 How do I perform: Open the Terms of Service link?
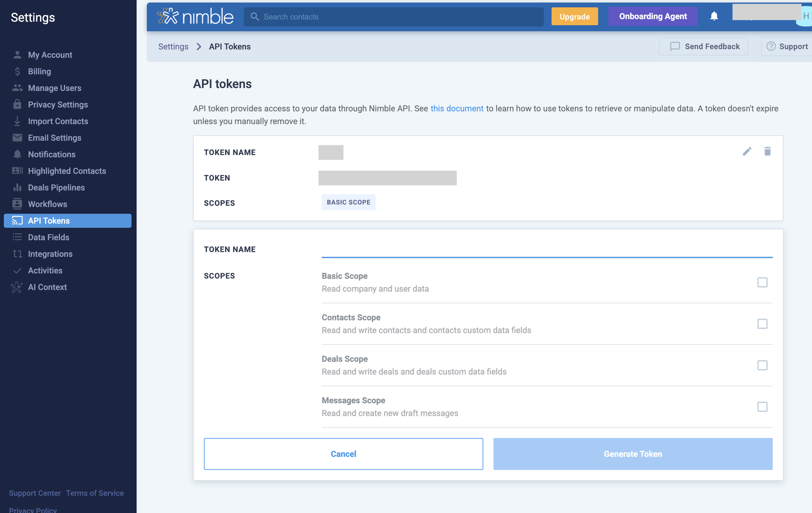[x=95, y=493]
